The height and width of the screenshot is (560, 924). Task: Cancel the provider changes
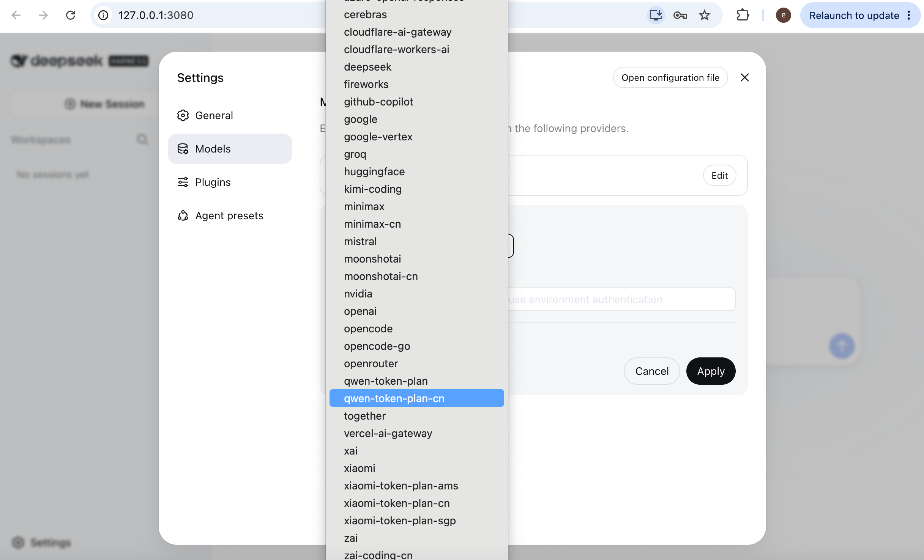pos(652,371)
